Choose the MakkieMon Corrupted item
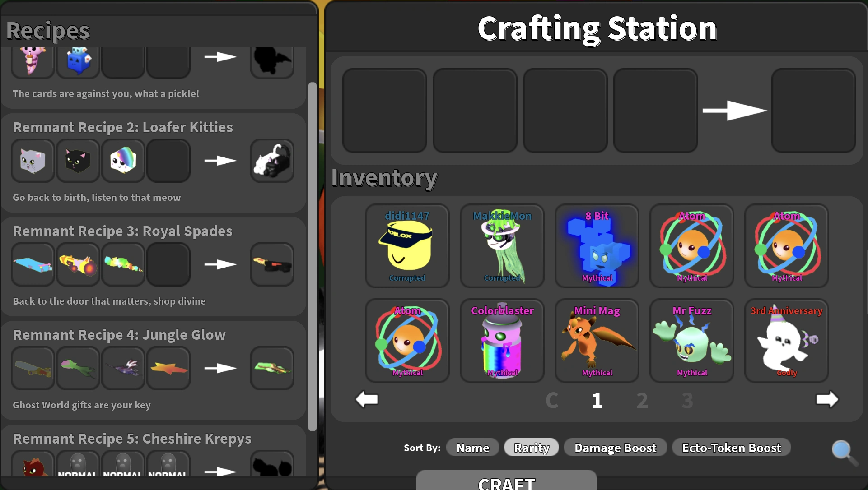Image resolution: width=868 pixels, height=490 pixels. point(502,246)
